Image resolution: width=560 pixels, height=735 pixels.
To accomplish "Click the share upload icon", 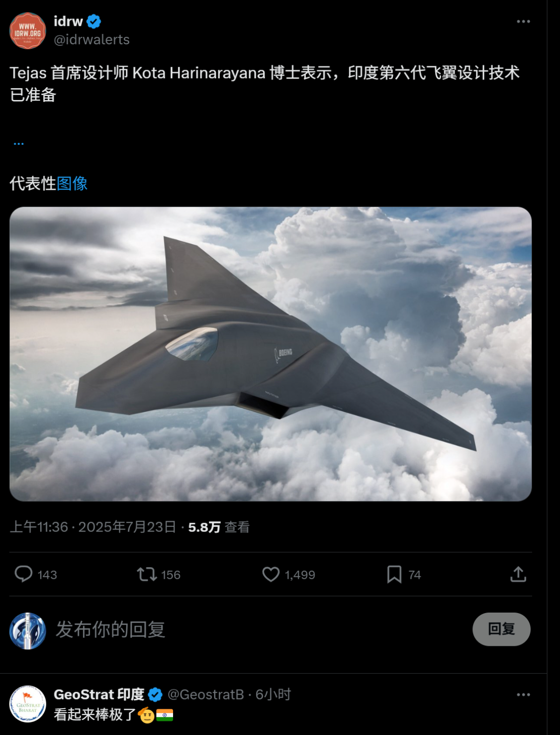I will point(518,574).
